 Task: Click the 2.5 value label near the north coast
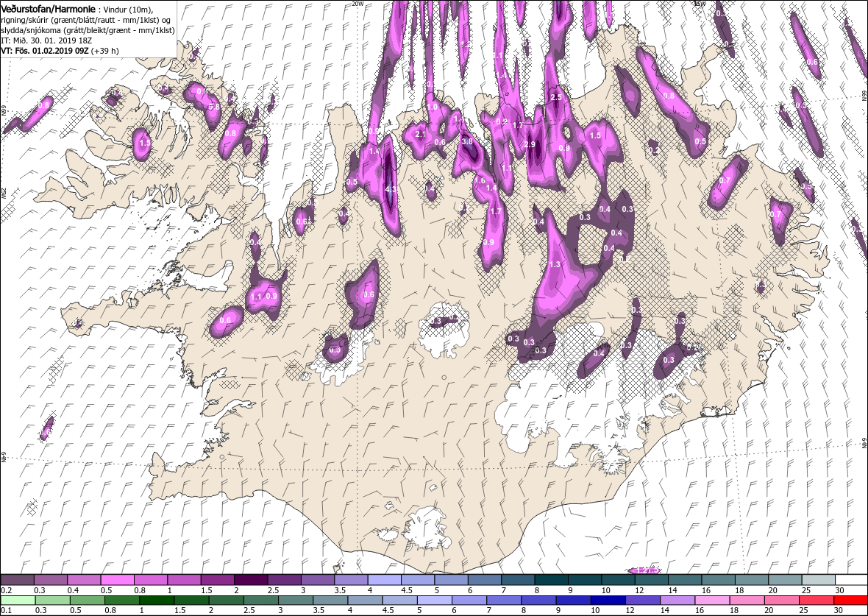click(x=557, y=97)
